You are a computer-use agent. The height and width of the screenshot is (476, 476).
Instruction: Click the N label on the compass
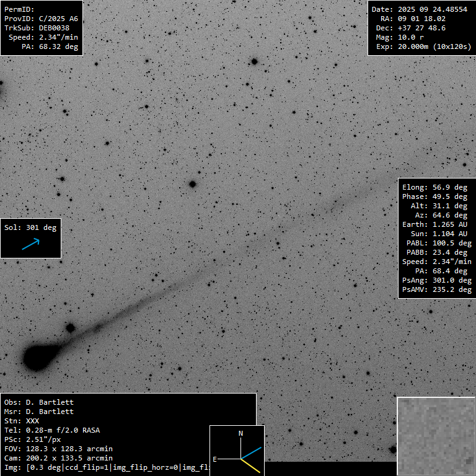pos(241,433)
